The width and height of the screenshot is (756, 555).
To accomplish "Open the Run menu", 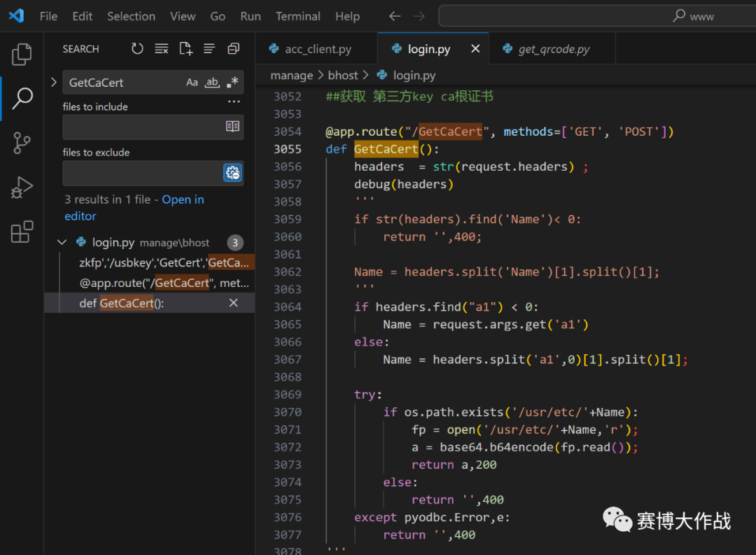I will (251, 16).
